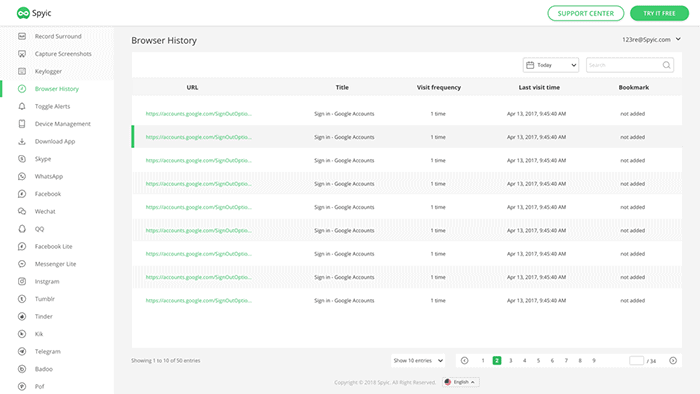
Task: Click the SUPPORT CENTER button
Action: 586,13
